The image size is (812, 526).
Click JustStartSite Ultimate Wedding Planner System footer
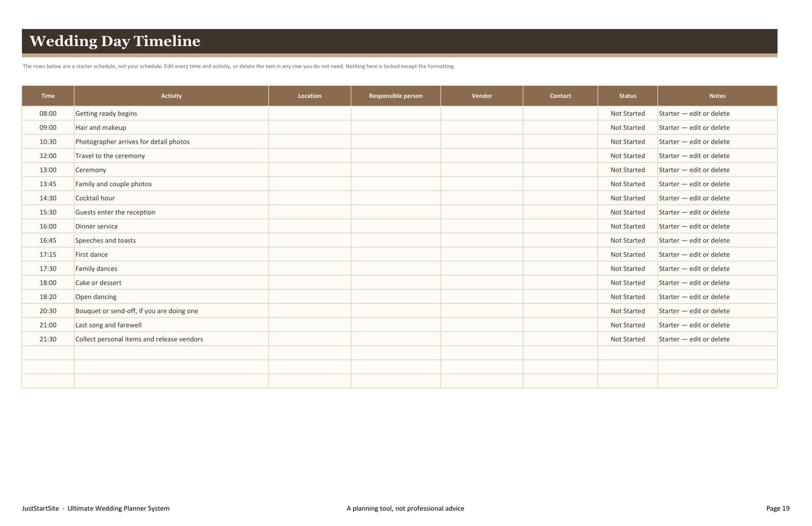coord(95,508)
